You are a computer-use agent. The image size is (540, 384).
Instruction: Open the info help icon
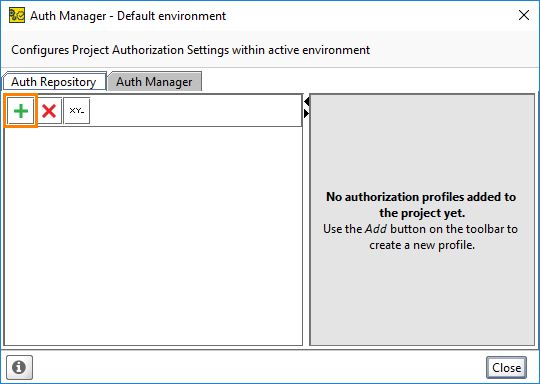tap(19, 367)
